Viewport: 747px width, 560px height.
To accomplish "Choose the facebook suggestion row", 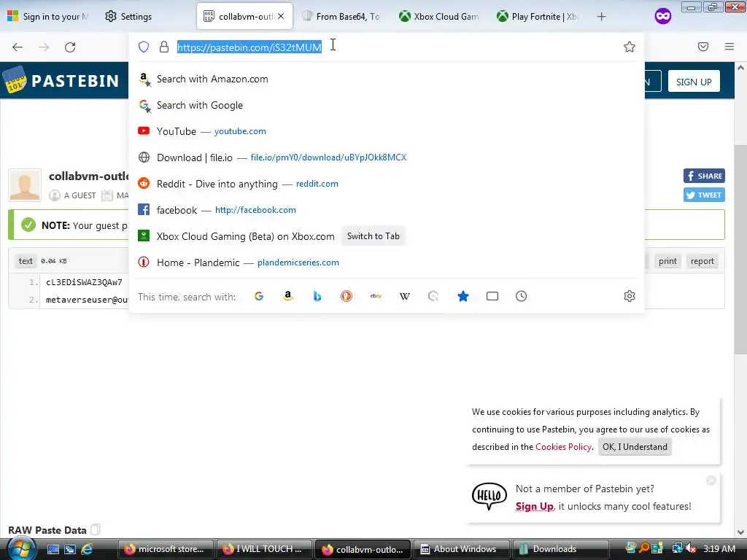I will [x=387, y=210].
